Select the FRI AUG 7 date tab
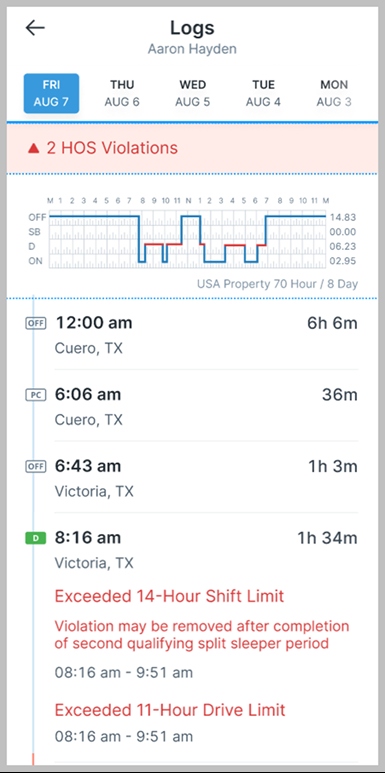This screenshot has height=773, width=385. (51, 93)
